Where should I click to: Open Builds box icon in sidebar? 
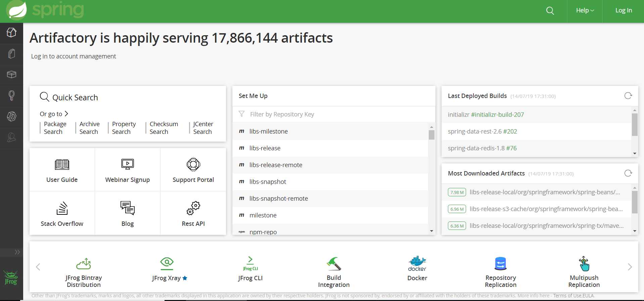11,74
